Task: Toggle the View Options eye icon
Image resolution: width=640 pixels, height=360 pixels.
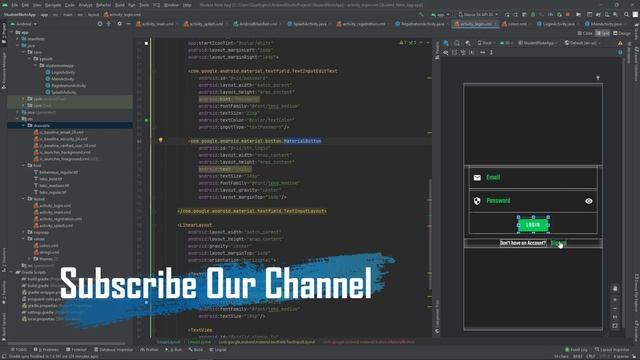Action: coord(446,52)
